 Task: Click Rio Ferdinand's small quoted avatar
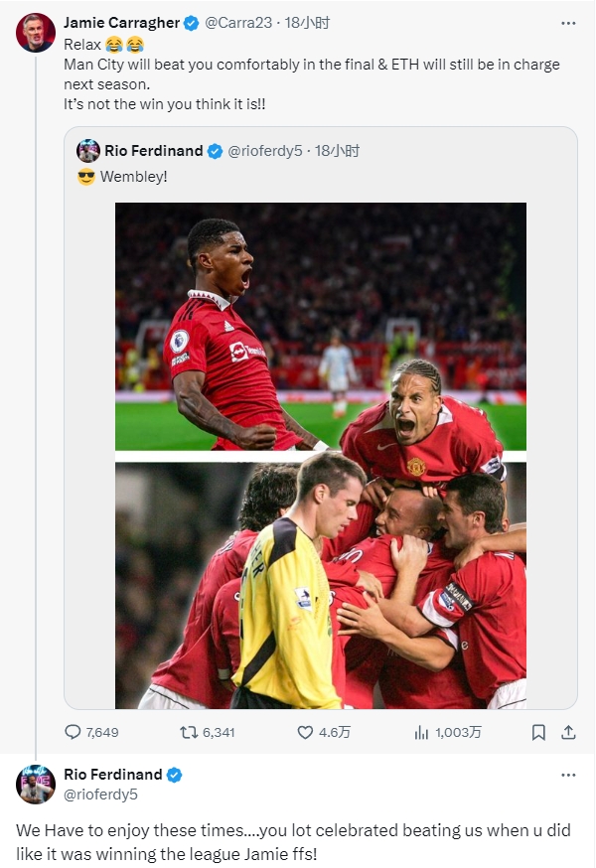coord(88,151)
